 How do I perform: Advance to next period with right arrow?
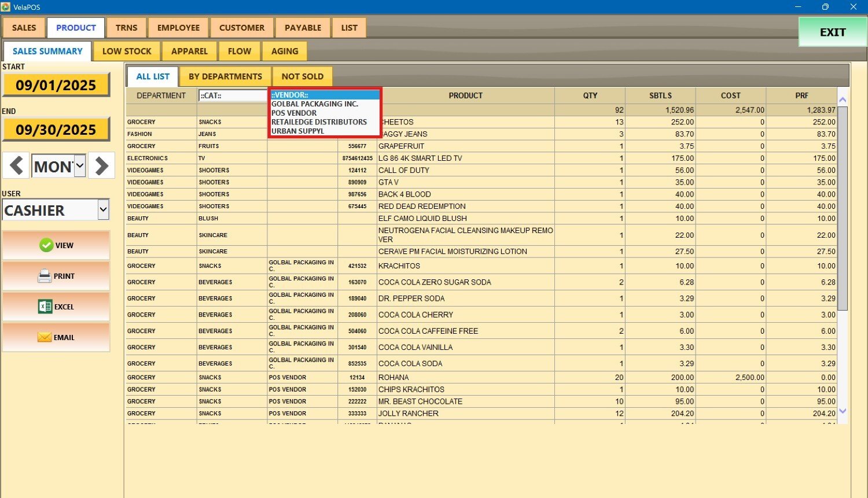pos(101,166)
